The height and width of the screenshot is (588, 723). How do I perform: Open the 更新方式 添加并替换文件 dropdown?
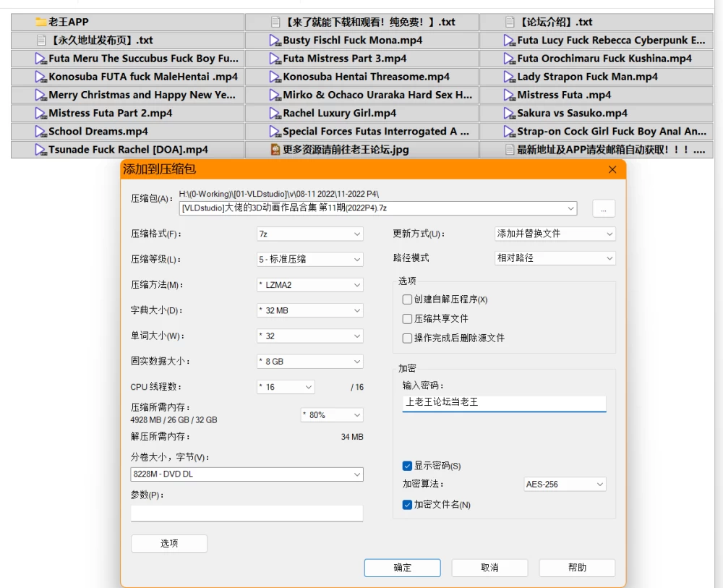coord(555,234)
